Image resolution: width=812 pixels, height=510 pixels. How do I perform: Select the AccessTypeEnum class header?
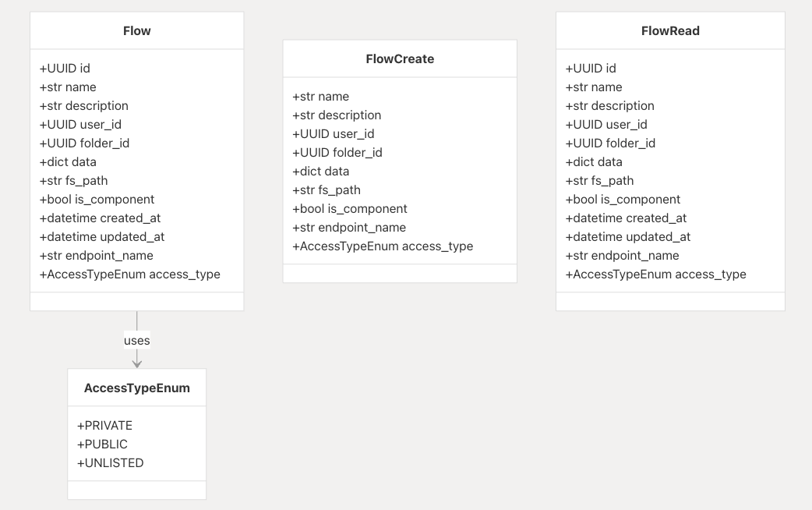pos(137,388)
